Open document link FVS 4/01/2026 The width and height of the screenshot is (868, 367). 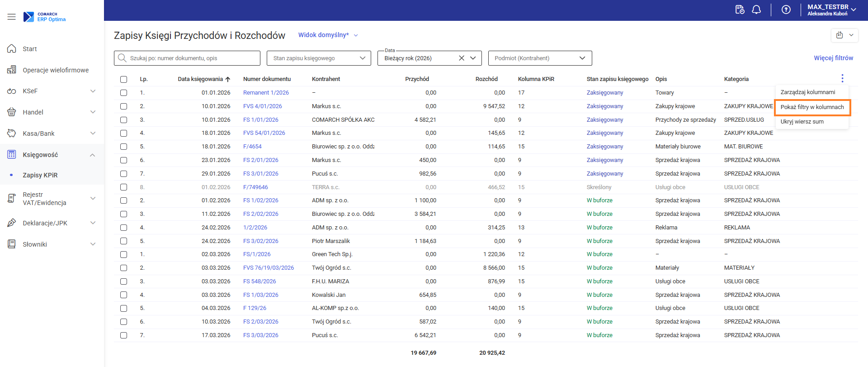point(262,106)
